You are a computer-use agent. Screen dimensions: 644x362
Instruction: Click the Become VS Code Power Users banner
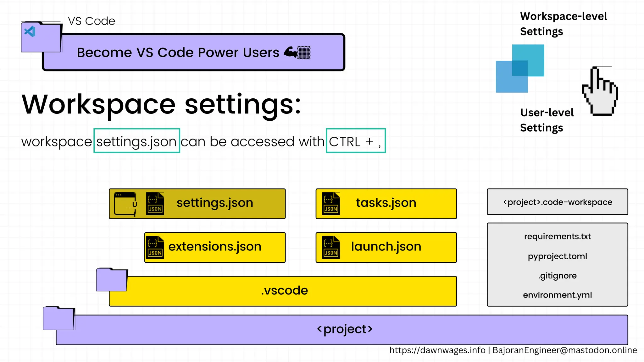pyautogui.click(x=193, y=52)
